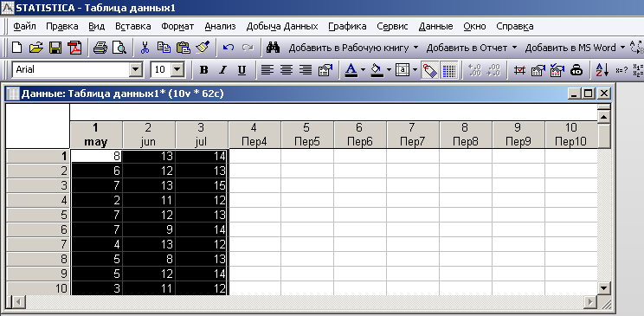
Task: Open the Правка menu
Action: click(62, 26)
